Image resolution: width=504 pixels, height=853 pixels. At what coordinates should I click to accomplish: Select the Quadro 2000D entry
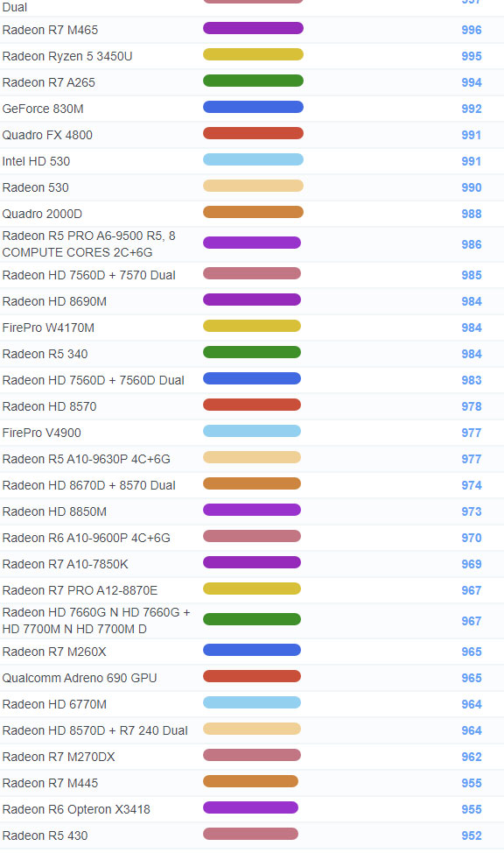42,214
